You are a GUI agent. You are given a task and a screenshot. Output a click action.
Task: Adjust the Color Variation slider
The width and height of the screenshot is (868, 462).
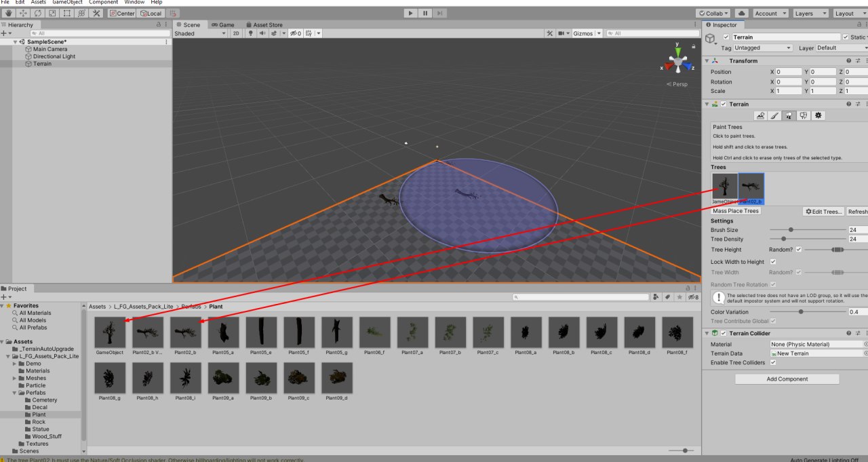(808, 312)
